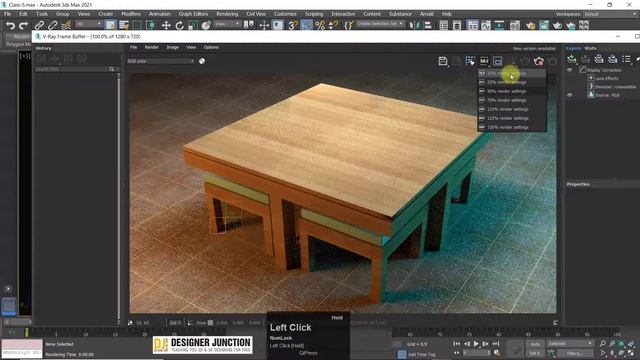Open the 3ds Max Rendering menu
The image size is (640, 360).
227,14
